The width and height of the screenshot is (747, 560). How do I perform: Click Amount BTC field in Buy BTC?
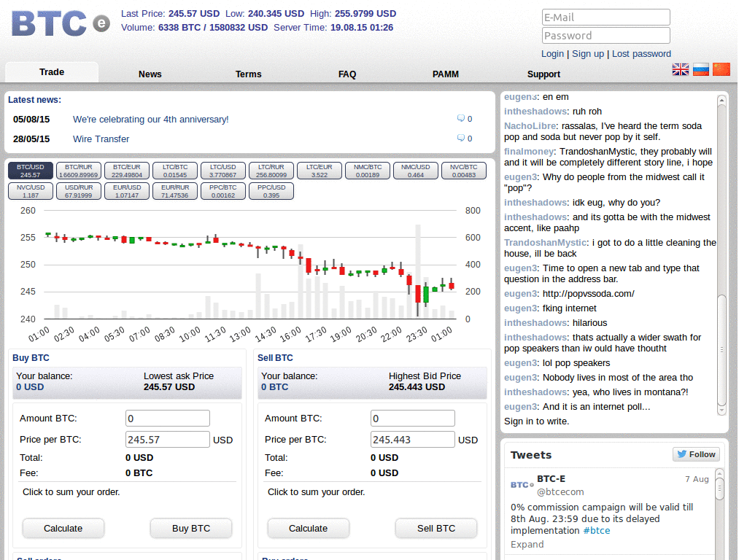coord(168,419)
